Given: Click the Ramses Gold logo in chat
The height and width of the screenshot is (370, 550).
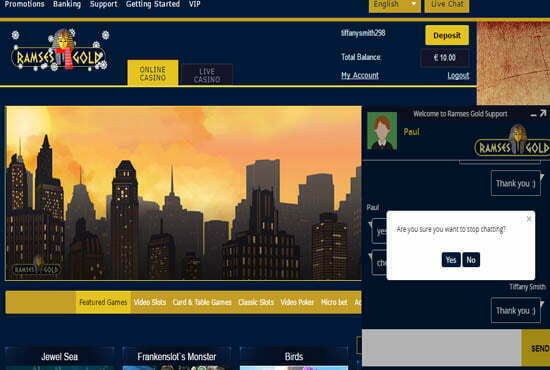Looking at the screenshot, I should pyautogui.click(x=512, y=140).
